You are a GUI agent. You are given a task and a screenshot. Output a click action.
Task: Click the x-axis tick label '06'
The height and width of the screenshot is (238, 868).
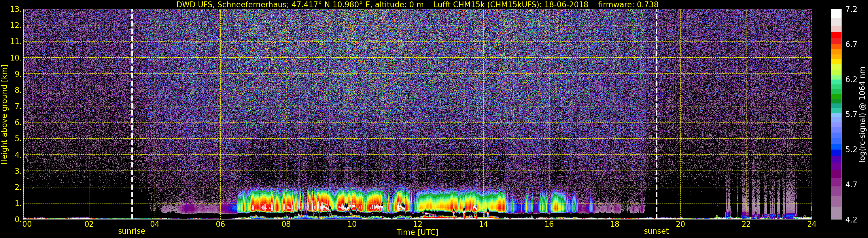coord(220,224)
